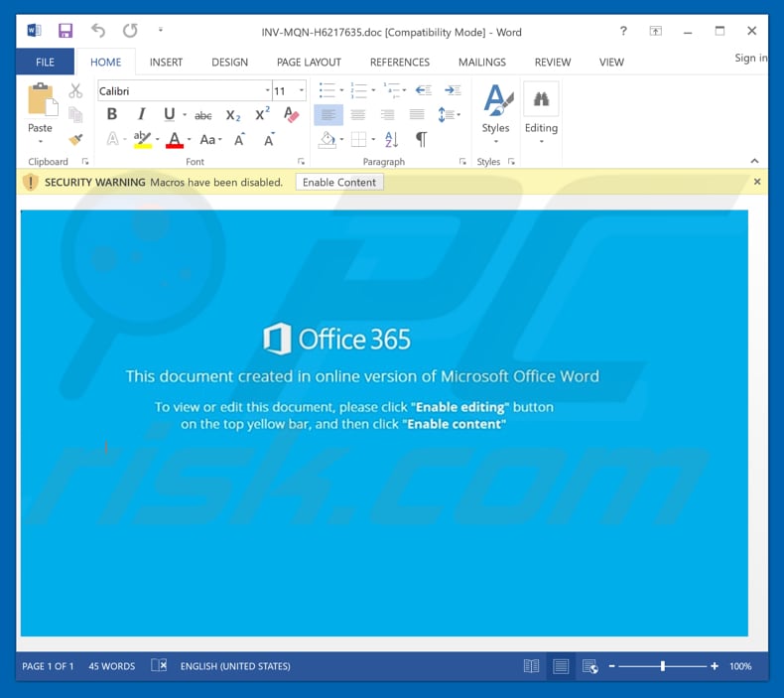Screen dimensions: 784x698
Task: Click the Copy icon
Action: click(x=75, y=115)
